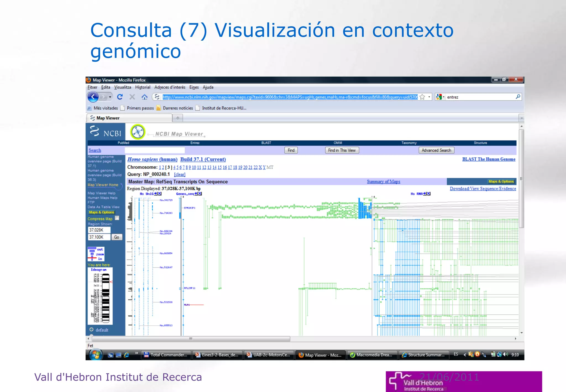Expand the URL bar history dropdown
The image size is (566, 392).
click(429, 97)
